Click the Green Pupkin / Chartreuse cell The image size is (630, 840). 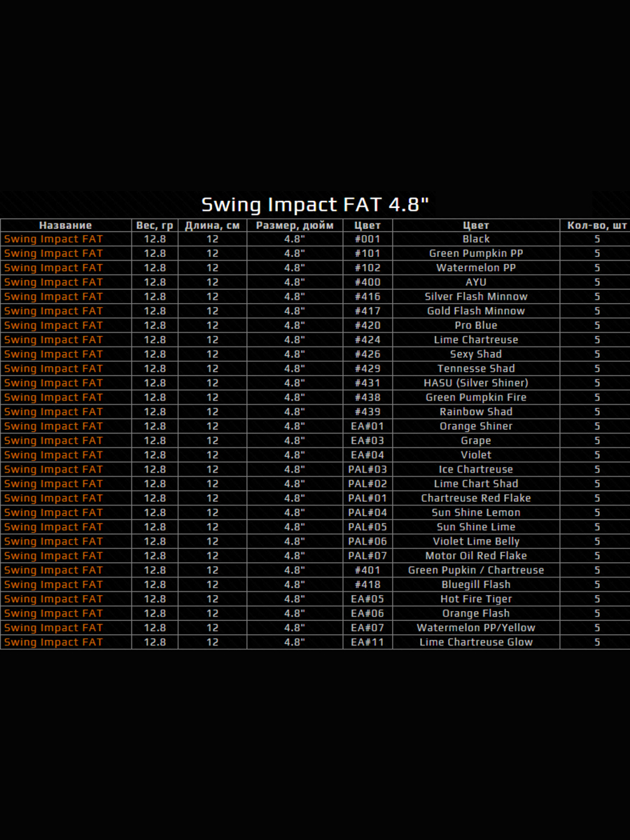click(476, 570)
